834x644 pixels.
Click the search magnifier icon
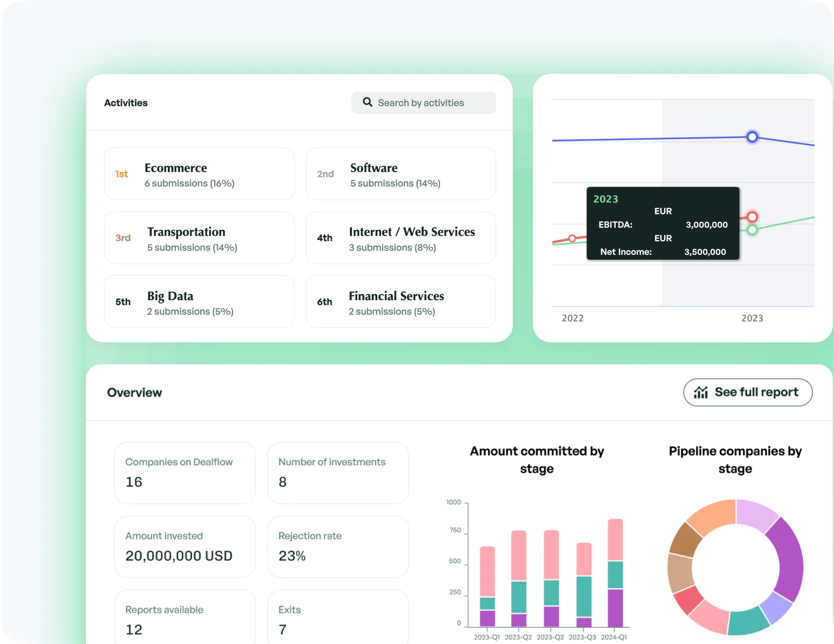click(367, 102)
